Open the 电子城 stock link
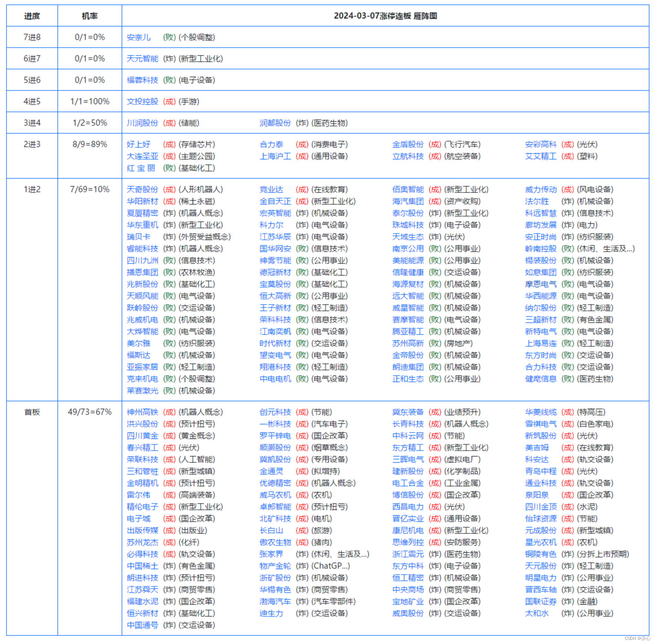 pyautogui.click(x=139, y=519)
